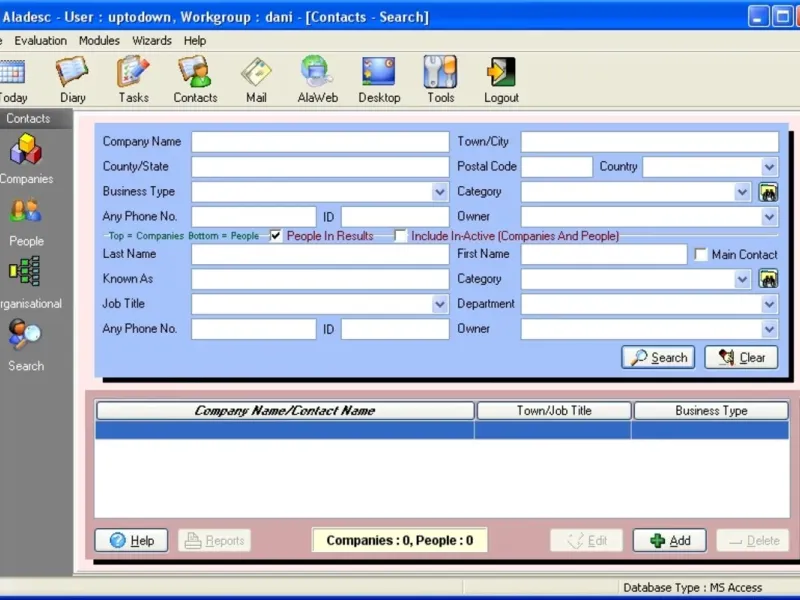This screenshot has height=600, width=800.
Task: Open the Evaluation menu
Action: pyautogui.click(x=40, y=41)
